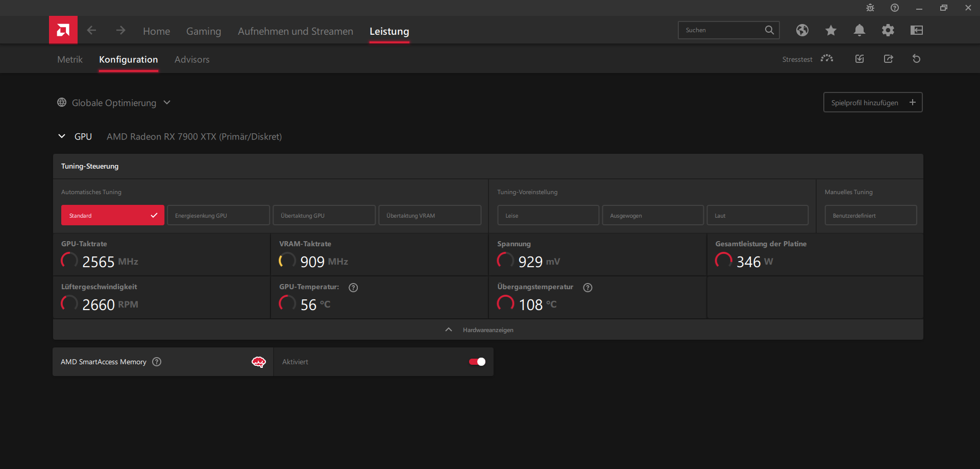Disable AMD SmartAccess Memory switch
Image resolution: width=980 pixels, height=469 pixels.
point(477,362)
